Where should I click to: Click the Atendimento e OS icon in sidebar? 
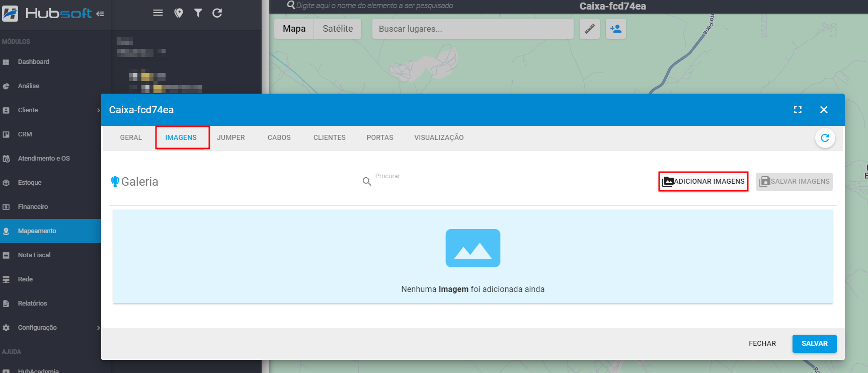[6, 159]
